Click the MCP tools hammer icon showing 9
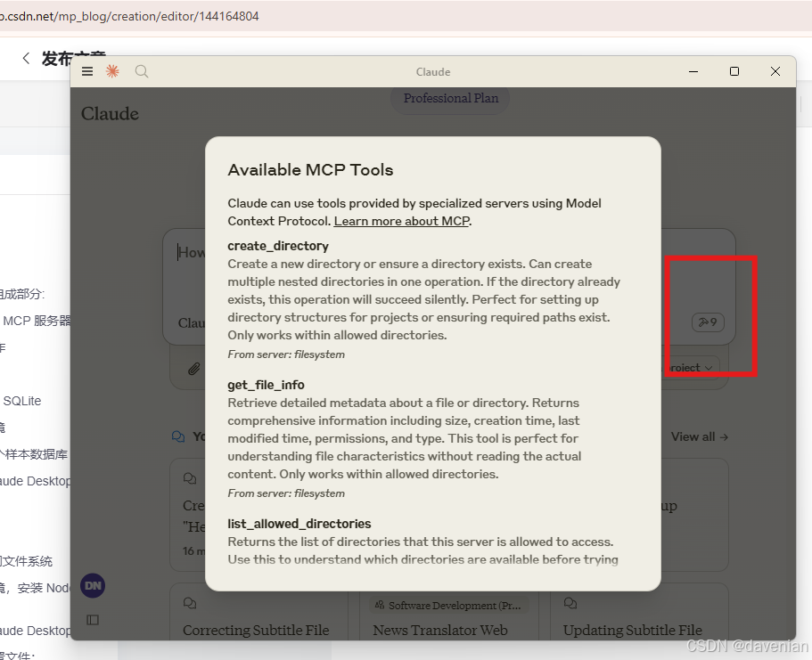Viewport: 812px width, 660px height. click(x=709, y=322)
